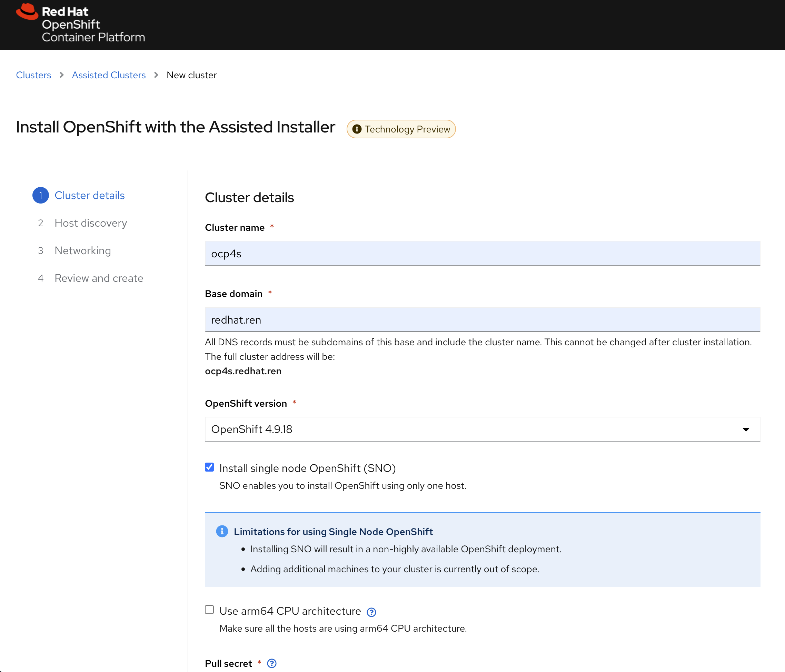Viewport: 785px width, 672px height.
Task: Click the arm64 CPU architecture help icon
Action: (371, 612)
